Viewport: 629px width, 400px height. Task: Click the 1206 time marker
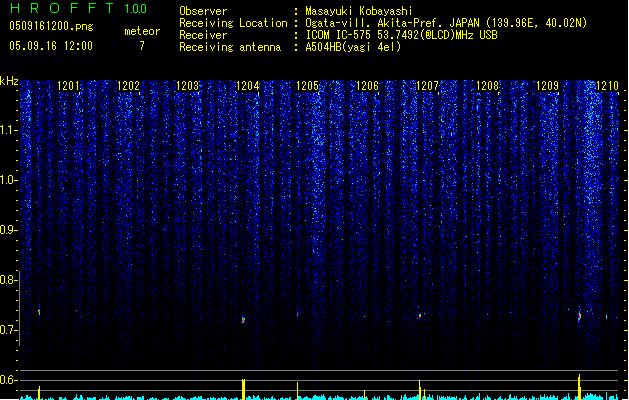367,86
